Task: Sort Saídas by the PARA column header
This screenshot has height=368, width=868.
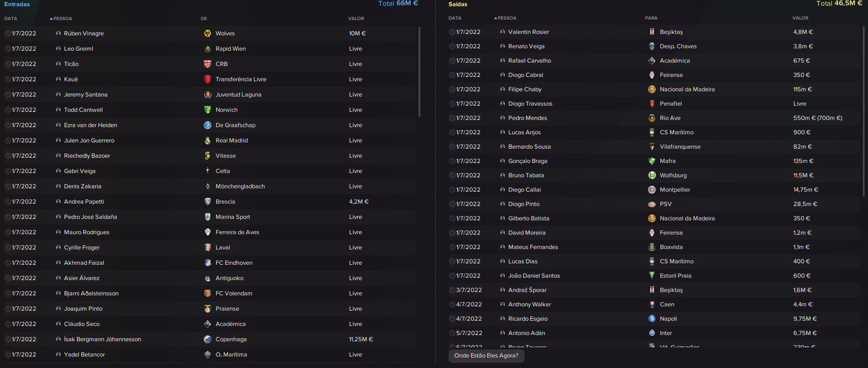Action: pyautogui.click(x=651, y=18)
